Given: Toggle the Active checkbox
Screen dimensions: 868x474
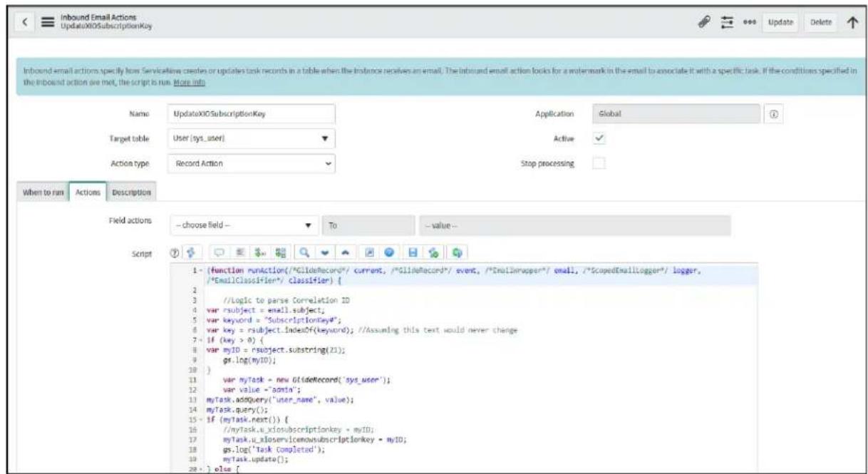Looking at the screenshot, I should click(600, 140).
